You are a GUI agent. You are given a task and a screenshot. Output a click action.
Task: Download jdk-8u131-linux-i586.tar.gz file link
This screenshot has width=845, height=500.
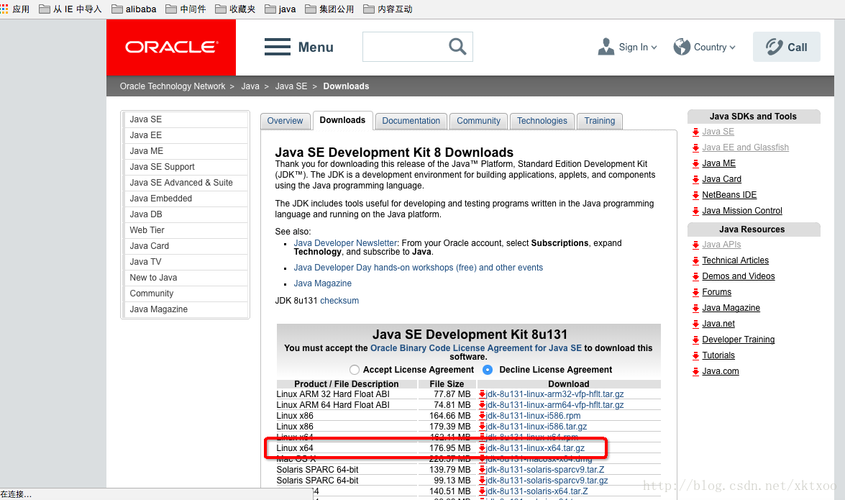tap(537, 427)
